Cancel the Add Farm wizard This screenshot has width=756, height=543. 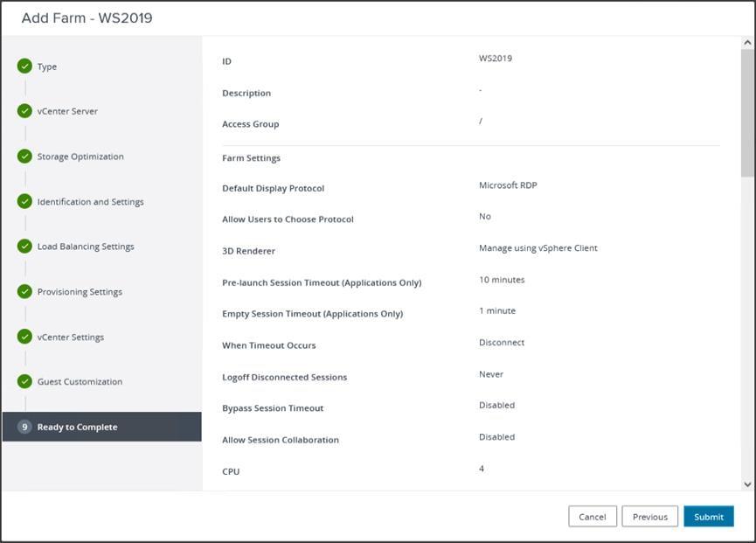pyautogui.click(x=593, y=517)
